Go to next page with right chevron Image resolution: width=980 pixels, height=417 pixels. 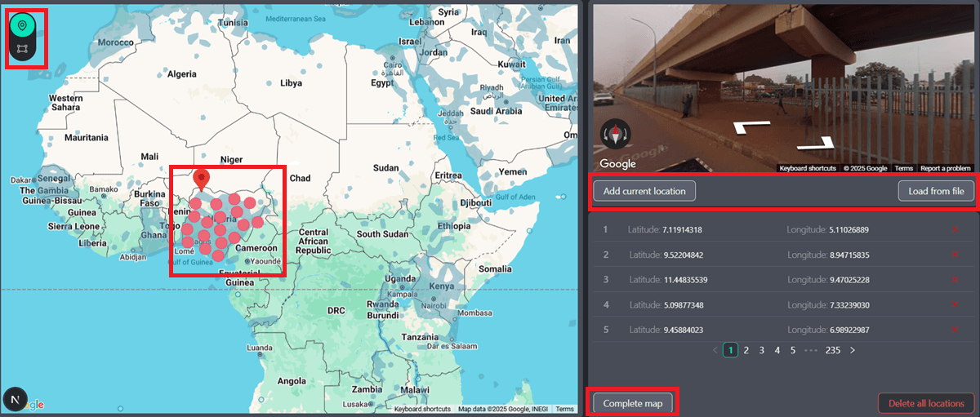[853, 350]
